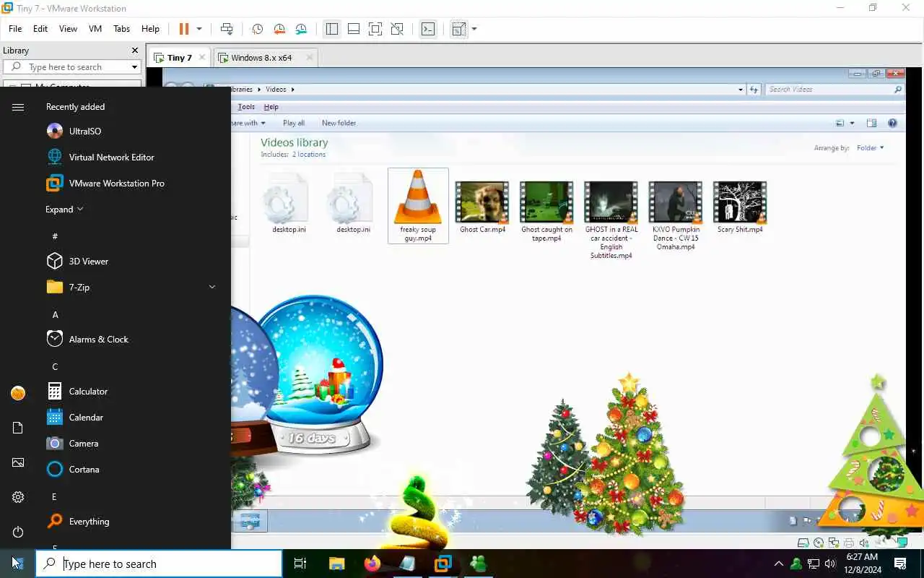
Task: Open the 2 locations link
Action: [309, 155]
